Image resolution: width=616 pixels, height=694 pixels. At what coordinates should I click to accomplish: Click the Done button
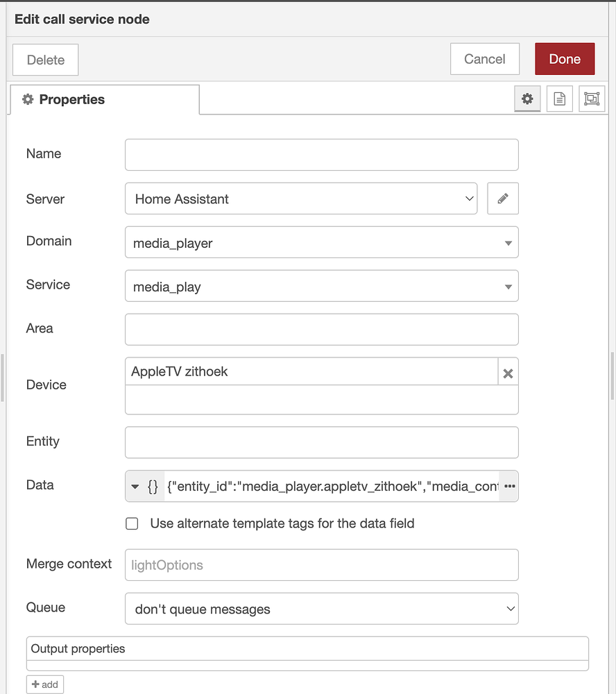click(565, 59)
